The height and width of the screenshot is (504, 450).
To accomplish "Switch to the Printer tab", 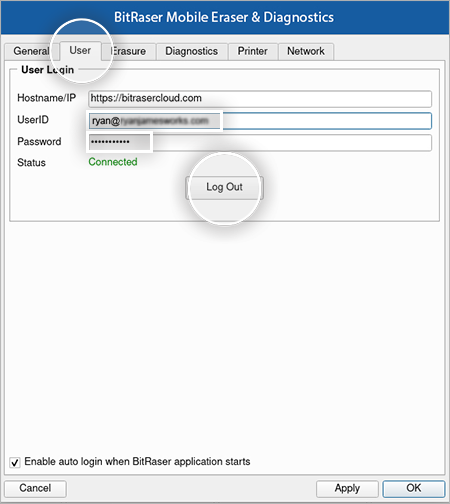I will (x=253, y=51).
